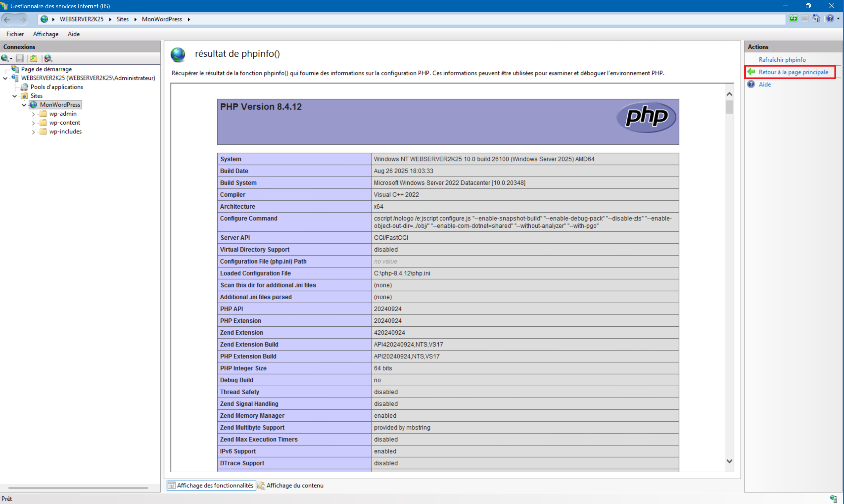
Task: Open the Affichage menu
Action: [46, 34]
